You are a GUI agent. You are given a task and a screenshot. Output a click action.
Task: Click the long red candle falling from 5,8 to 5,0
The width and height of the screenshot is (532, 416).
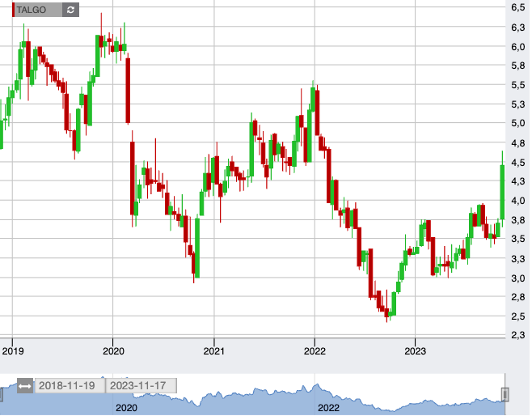point(128,91)
